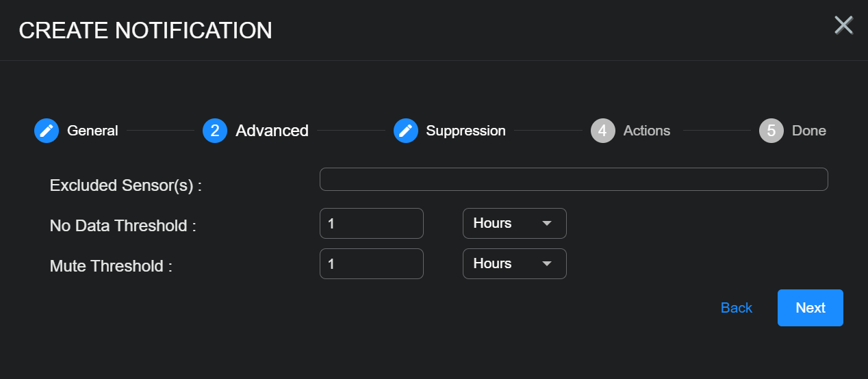The height and width of the screenshot is (379, 868).
Task: Click the Suppression step pencil icon
Action: (x=406, y=131)
